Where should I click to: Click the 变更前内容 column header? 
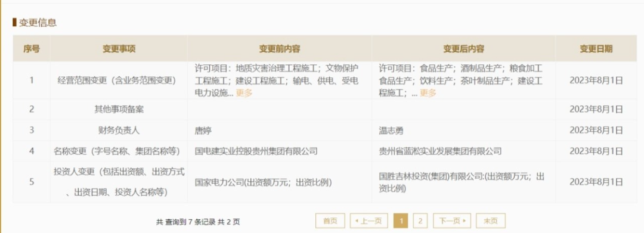(279, 49)
